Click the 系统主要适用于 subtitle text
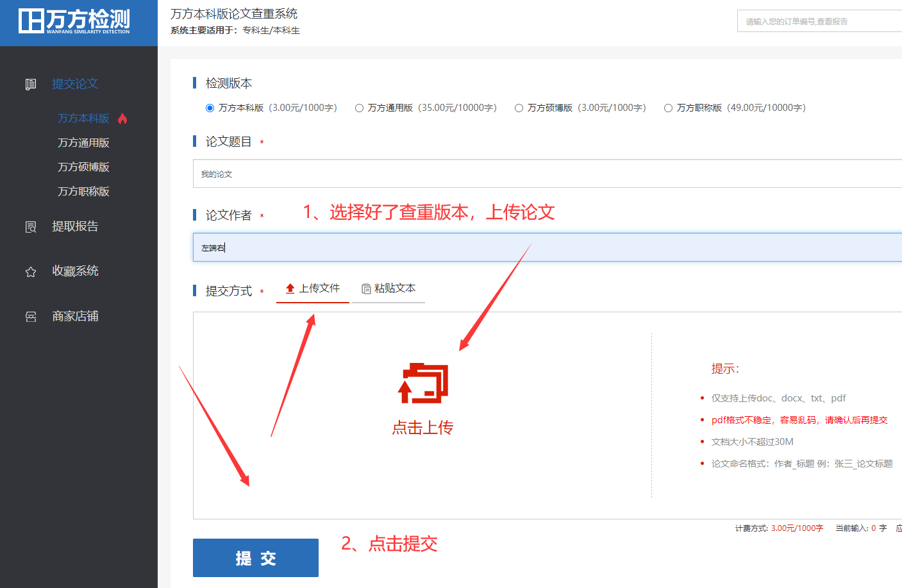This screenshot has width=902, height=588. (235, 30)
